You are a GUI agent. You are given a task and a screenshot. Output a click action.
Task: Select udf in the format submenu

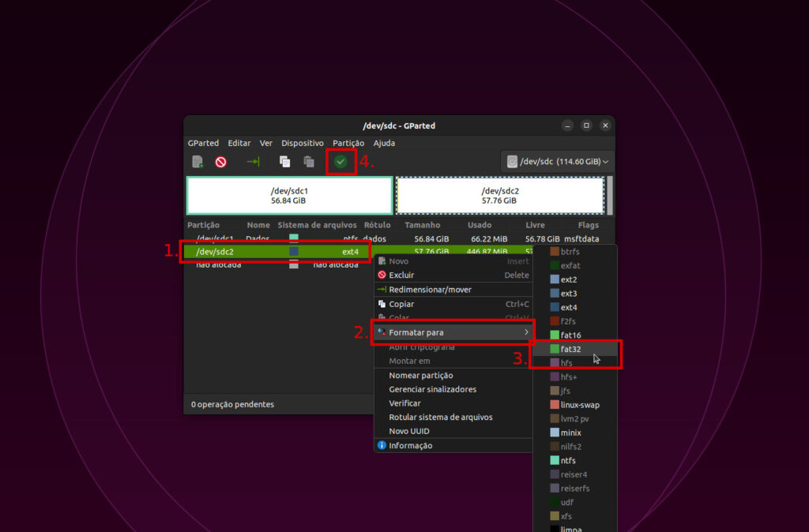575,502
